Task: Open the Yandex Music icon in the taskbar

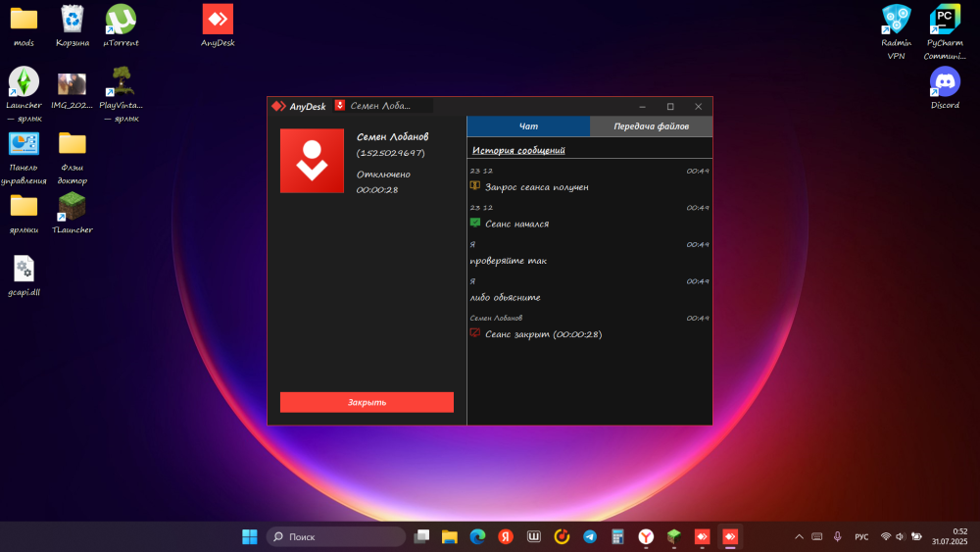Action: pyautogui.click(x=562, y=536)
